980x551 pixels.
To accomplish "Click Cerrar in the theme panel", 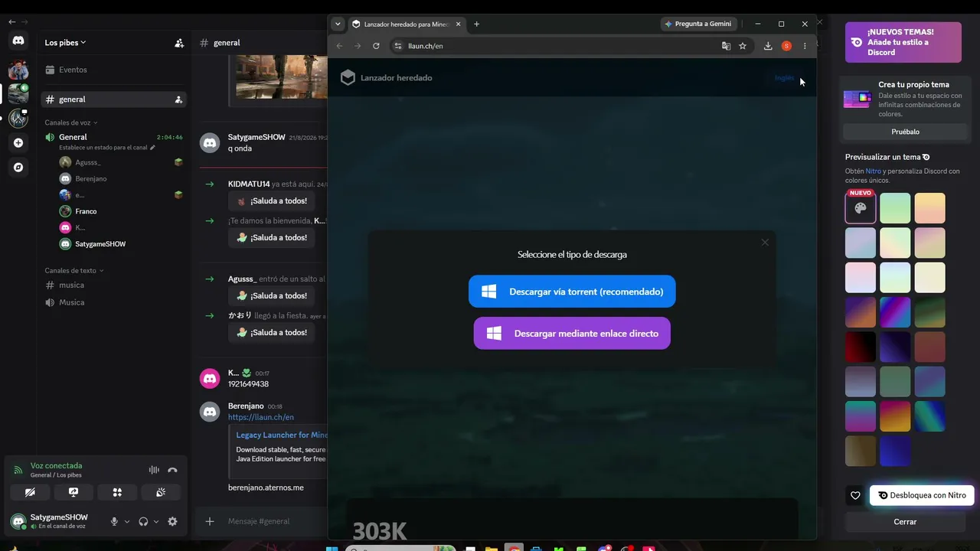I will (x=905, y=522).
